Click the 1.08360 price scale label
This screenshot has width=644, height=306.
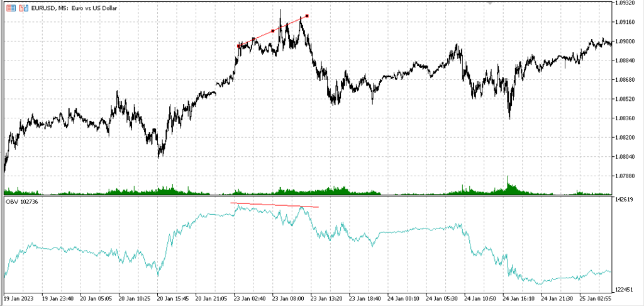tap(625, 118)
